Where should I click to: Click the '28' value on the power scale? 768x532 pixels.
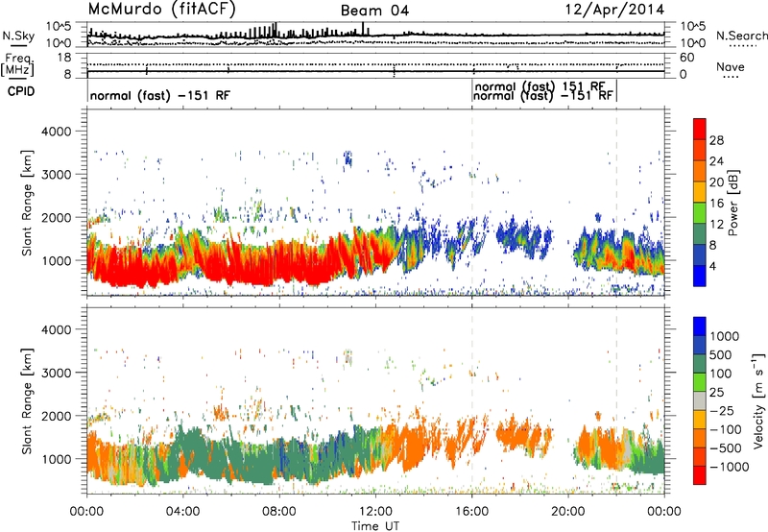[716, 140]
